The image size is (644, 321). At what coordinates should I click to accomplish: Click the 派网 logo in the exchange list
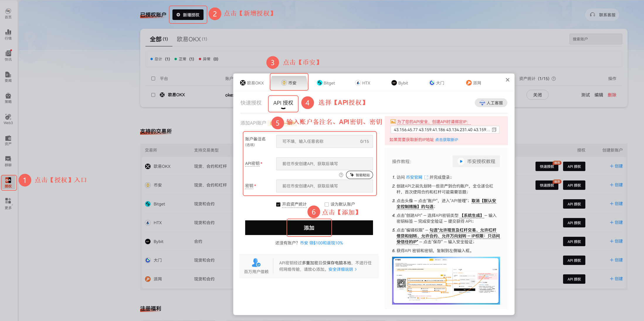tap(148, 279)
